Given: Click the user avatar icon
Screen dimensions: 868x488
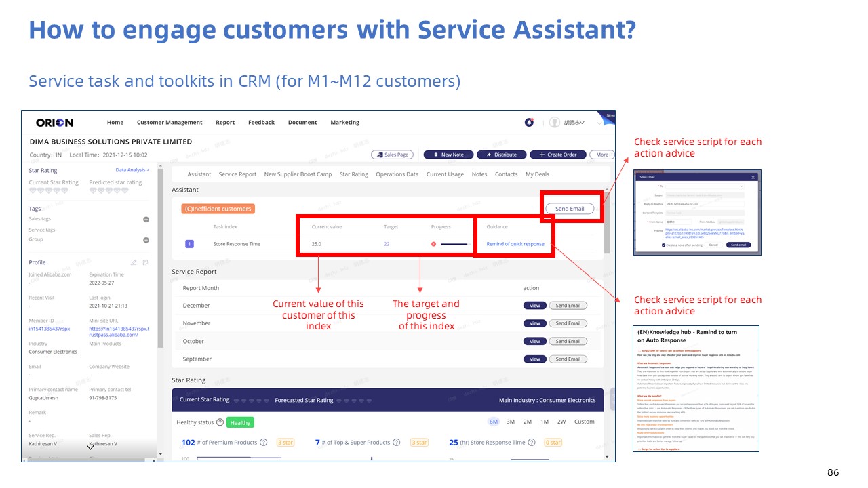Looking at the screenshot, I should pos(555,123).
